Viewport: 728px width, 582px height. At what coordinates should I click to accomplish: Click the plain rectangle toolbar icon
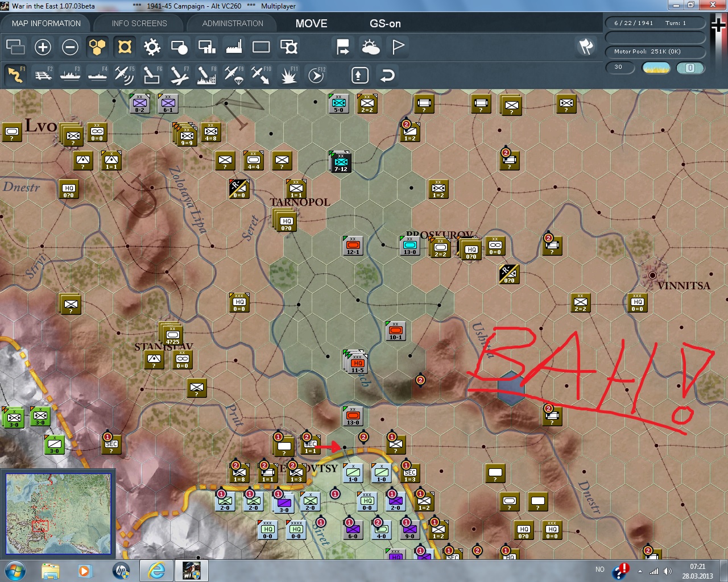coord(261,47)
